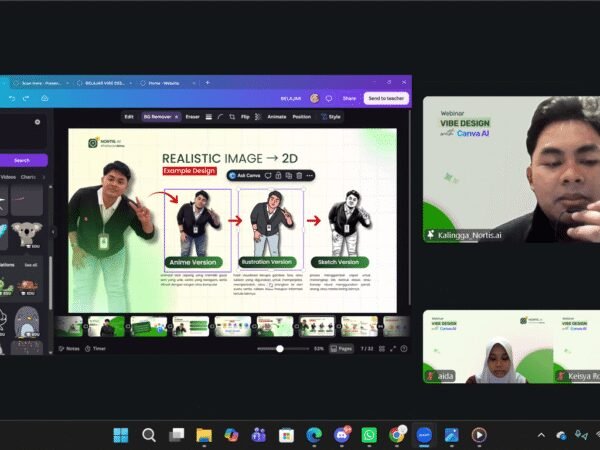Flip the selected image
This screenshot has width=600, height=450.
[245, 117]
